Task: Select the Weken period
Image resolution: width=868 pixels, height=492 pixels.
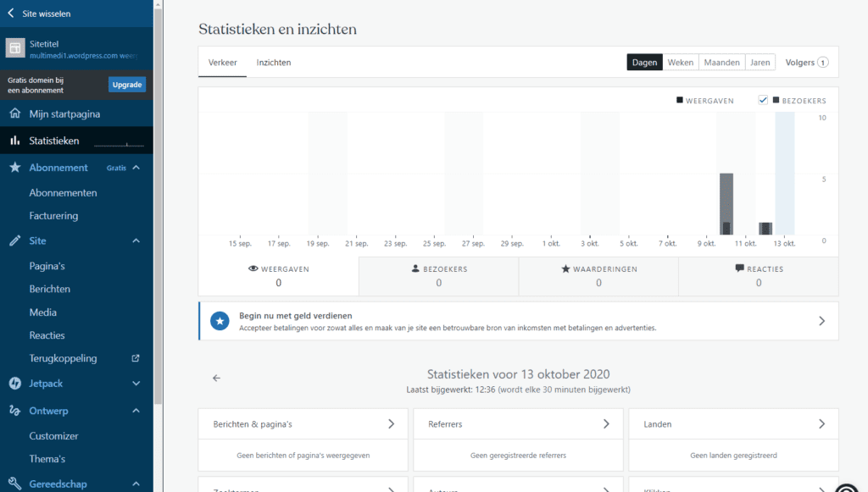Action: pos(681,63)
